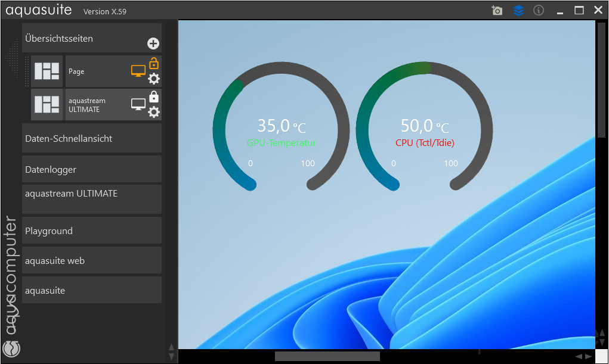Open settings gear for Page entry
The image size is (609, 364).
click(x=154, y=79)
